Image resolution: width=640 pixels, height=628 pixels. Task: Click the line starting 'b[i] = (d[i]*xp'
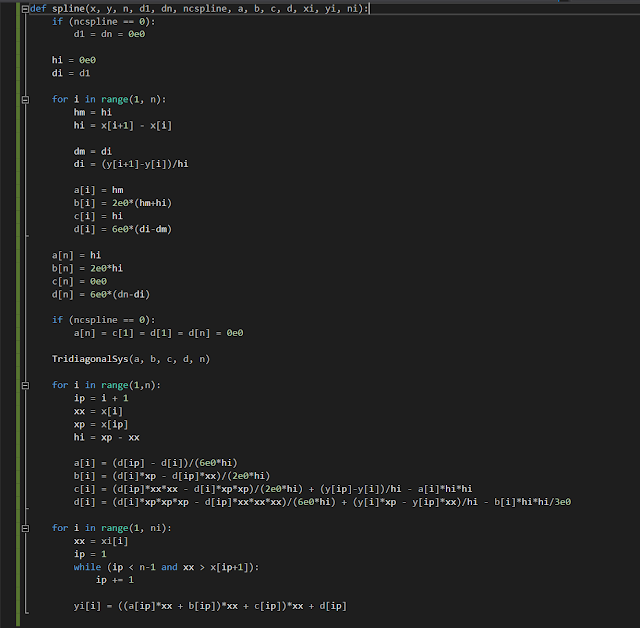click(x=172, y=476)
